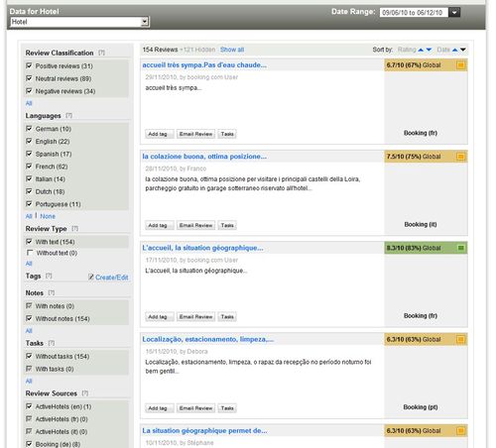Open review 'L'accueil, la situation géographique...'
The width and height of the screenshot is (496, 448).
pos(202,248)
